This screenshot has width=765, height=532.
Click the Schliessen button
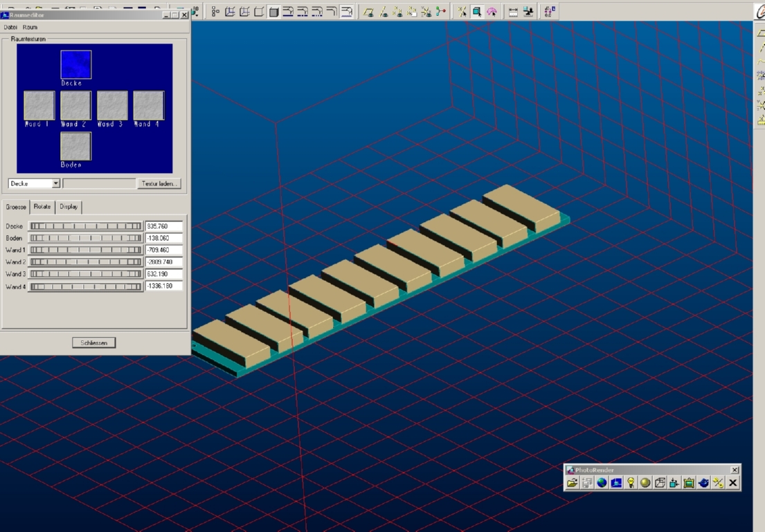pos(93,343)
